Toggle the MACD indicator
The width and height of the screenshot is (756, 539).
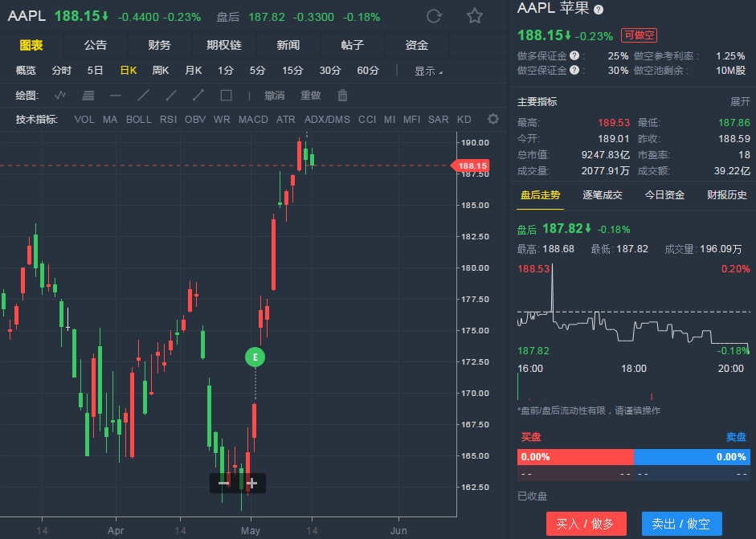[x=253, y=120]
